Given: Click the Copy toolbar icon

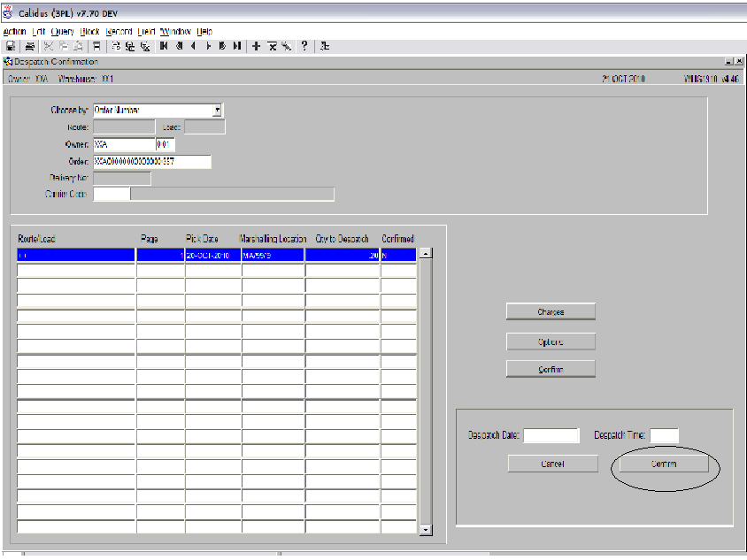Looking at the screenshot, I should pos(64,46).
